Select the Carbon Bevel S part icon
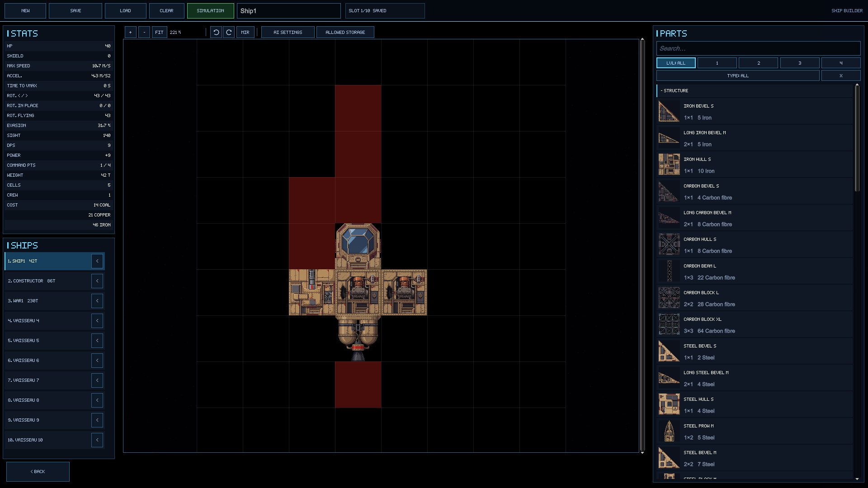Image resolution: width=868 pixels, height=488 pixels. point(669,191)
